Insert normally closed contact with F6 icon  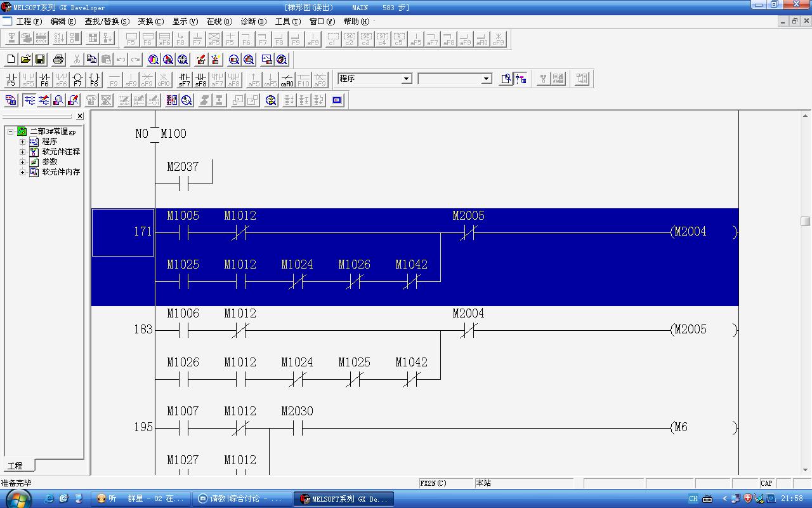(44, 79)
